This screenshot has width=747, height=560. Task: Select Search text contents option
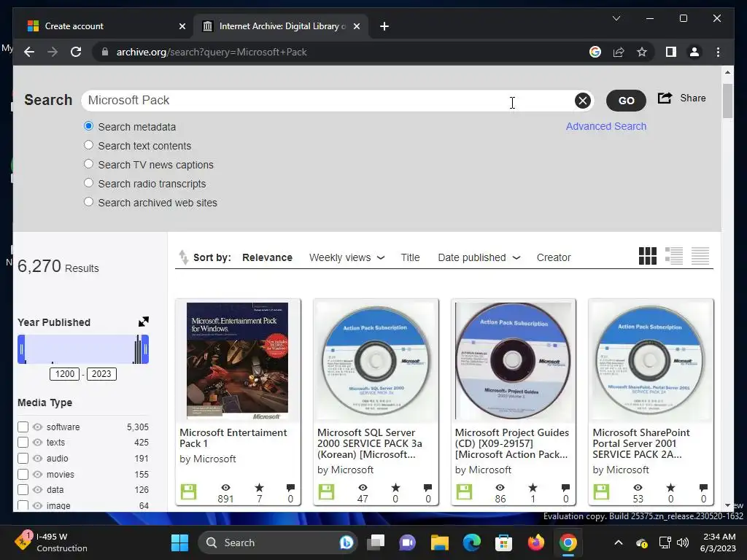click(x=88, y=145)
